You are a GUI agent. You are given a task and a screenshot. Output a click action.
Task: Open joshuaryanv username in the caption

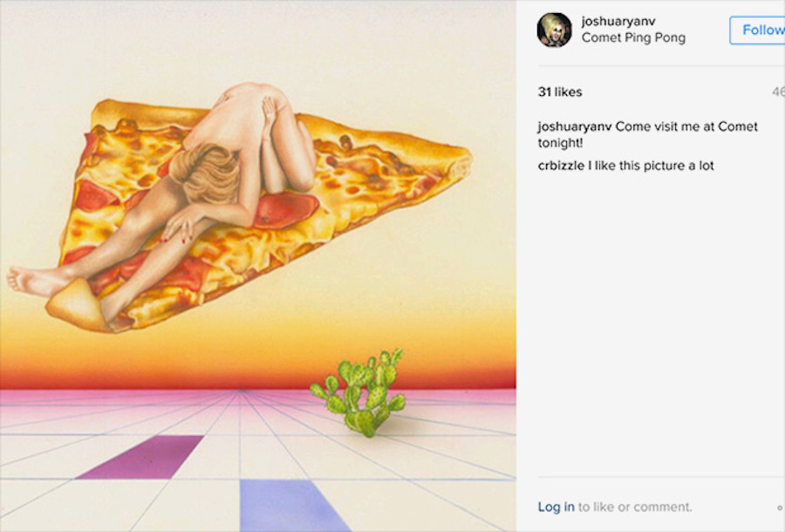point(574,126)
